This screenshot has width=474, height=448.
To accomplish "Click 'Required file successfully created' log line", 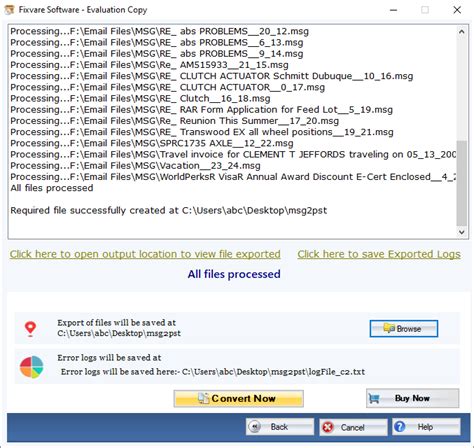I will (x=169, y=211).
